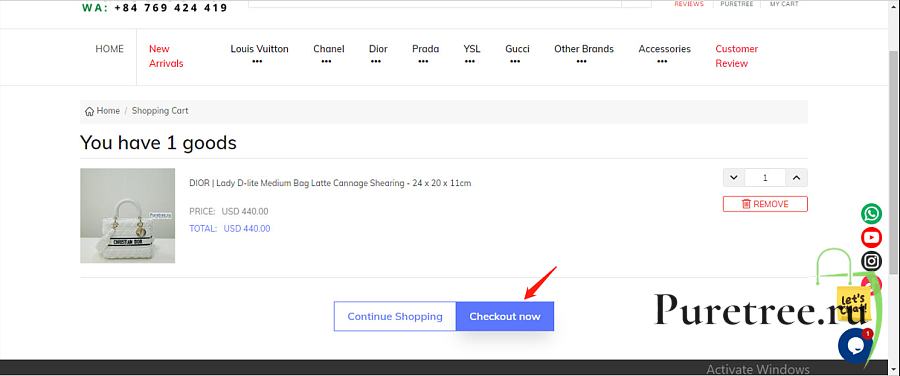Remove the Dior bag from cart
Screen dimensions: 900x376
click(765, 204)
